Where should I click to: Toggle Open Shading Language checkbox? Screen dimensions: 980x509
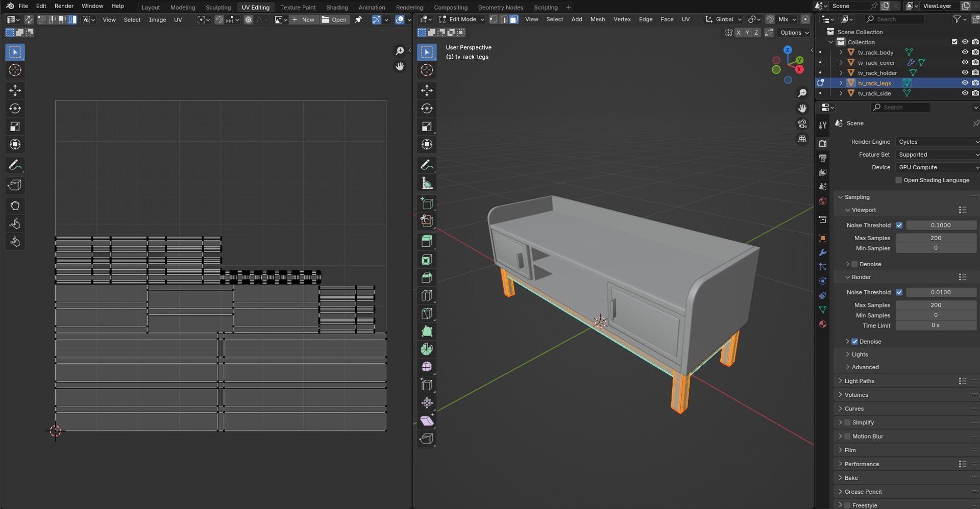899,180
